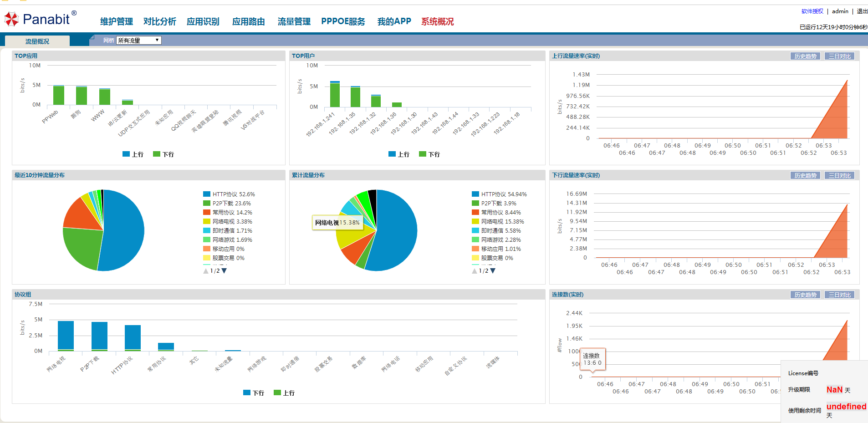Click the License编号 label in popup

pos(803,373)
